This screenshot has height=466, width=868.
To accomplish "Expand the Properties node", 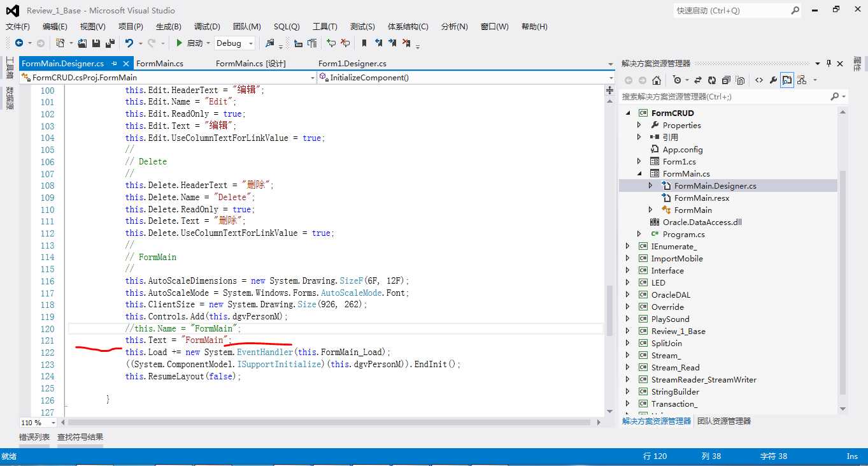I will (639, 125).
